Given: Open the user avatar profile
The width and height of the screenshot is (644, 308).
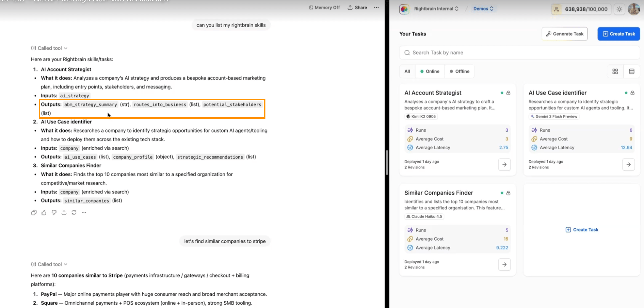Looking at the screenshot, I should [x=634, y=9].
